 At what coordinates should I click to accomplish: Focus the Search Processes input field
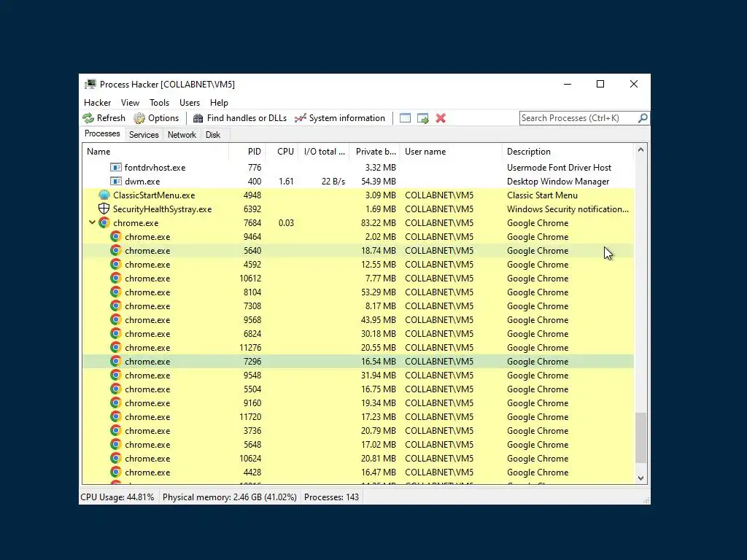tap(578, 118)
